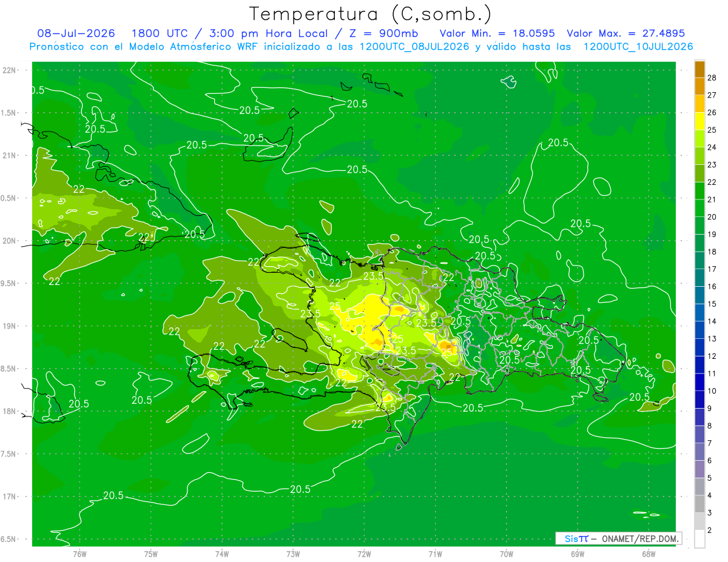The image size is (728, 562).
Task: Pick the gray legend swatch between 3 and 4
Action: click(699, 504)
